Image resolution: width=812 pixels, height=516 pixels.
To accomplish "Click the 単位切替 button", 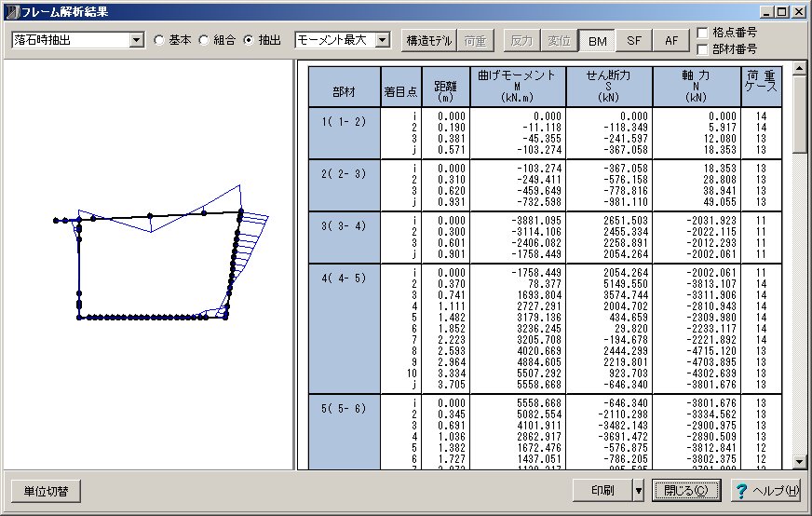I will click(x=46, y=491).
